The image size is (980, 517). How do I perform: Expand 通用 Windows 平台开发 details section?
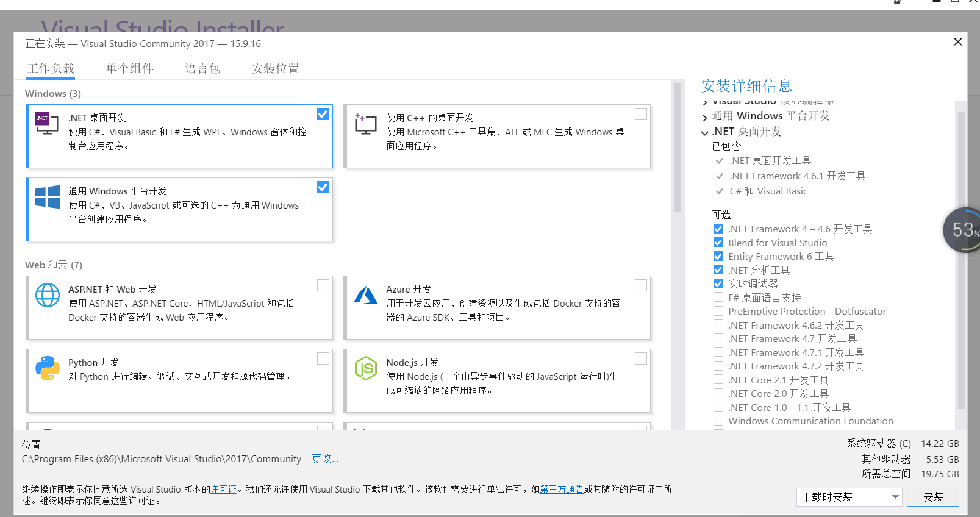[x=705, y=117]
